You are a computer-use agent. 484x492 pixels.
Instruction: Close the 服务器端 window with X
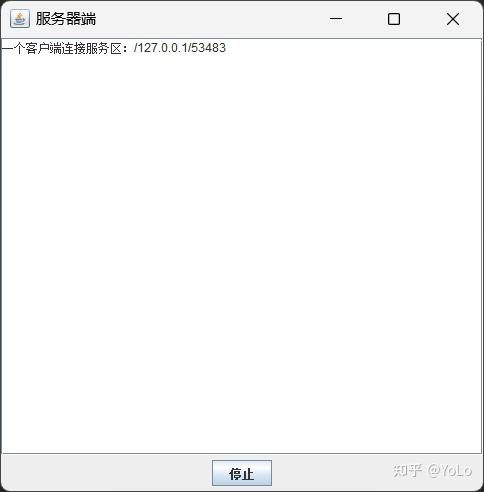(x=453, y=19)
